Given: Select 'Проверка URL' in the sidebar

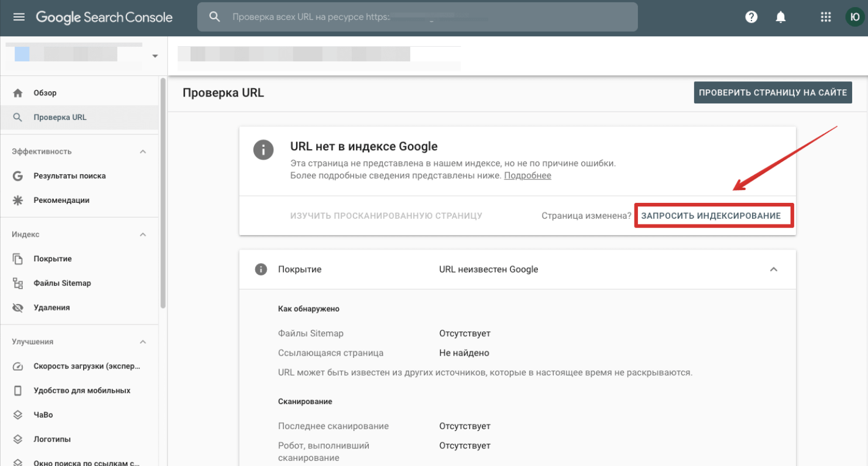Looking at the screenshot, I should (x=80, y=118).
